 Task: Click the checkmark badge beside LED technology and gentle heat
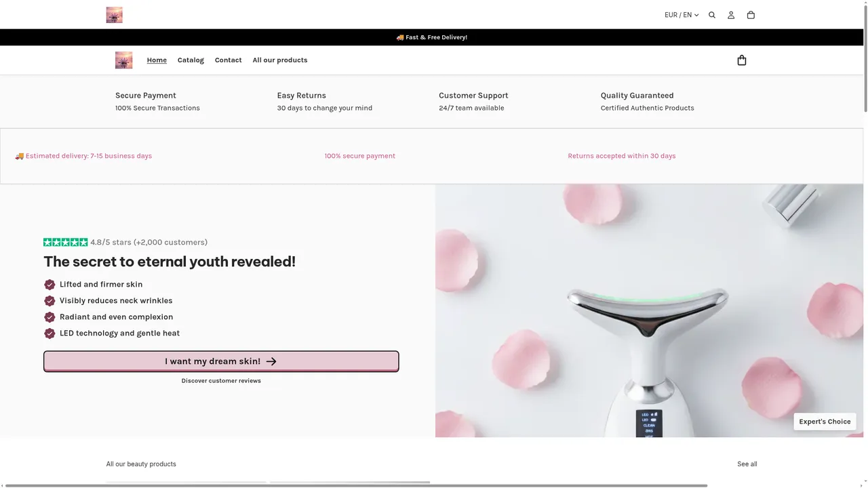(50, 333)
